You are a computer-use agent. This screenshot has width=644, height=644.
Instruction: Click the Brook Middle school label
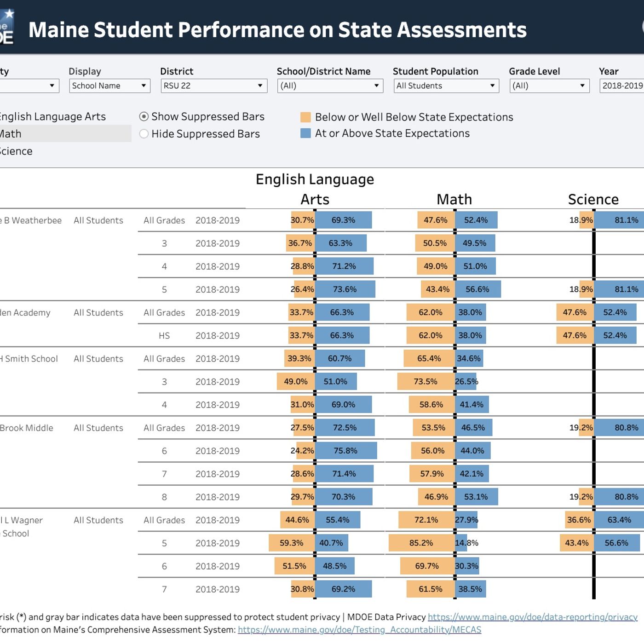coord(27,428)
